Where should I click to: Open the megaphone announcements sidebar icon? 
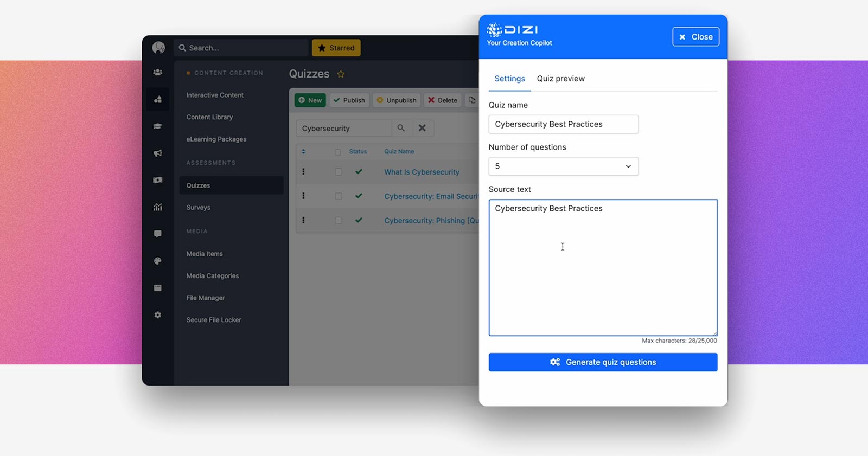[157, 153]
